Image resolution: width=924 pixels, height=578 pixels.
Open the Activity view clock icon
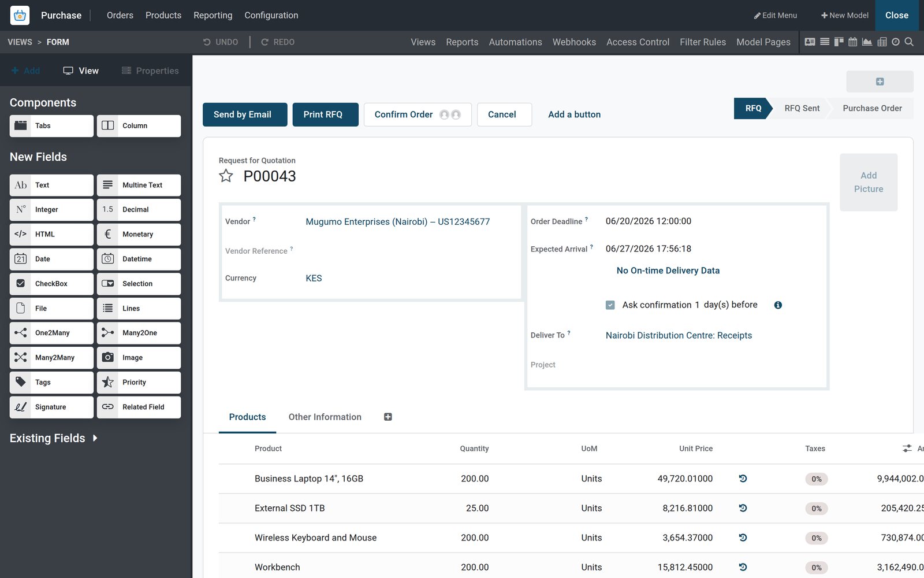click(896, 42)
